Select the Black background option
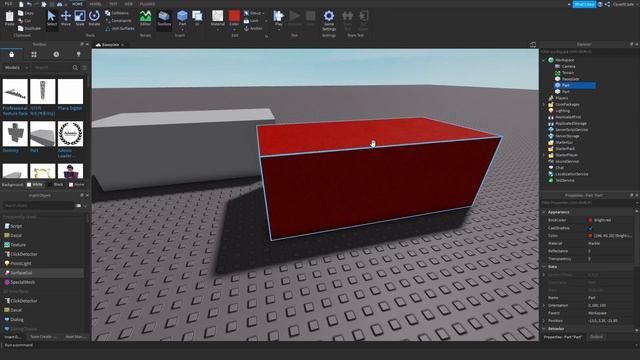The height and width of the screenshot is (360, 640). point(56,184)
